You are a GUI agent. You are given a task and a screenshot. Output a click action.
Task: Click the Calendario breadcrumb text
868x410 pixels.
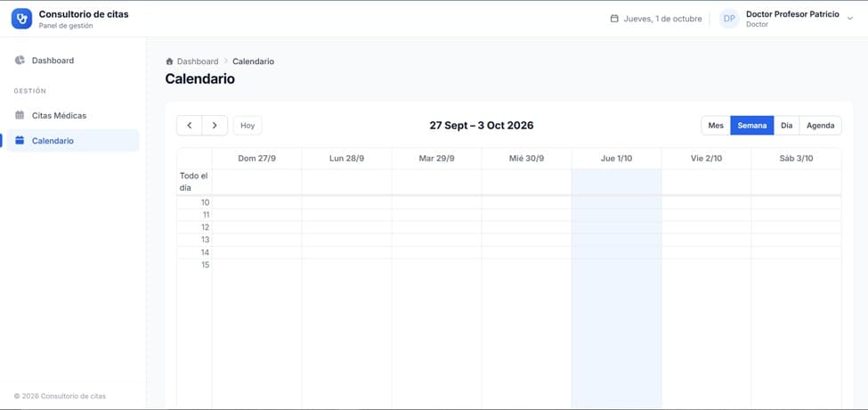[253, 61]
